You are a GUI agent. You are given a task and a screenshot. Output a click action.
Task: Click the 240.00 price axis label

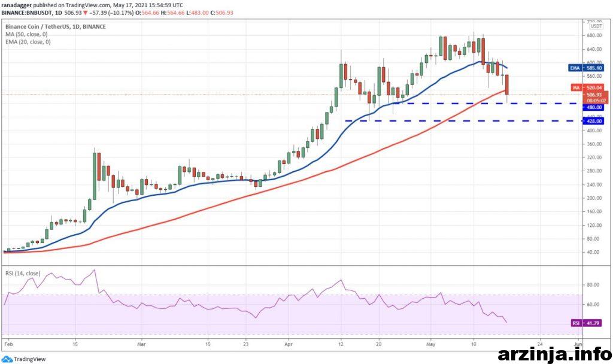click(x=594, y=184)
